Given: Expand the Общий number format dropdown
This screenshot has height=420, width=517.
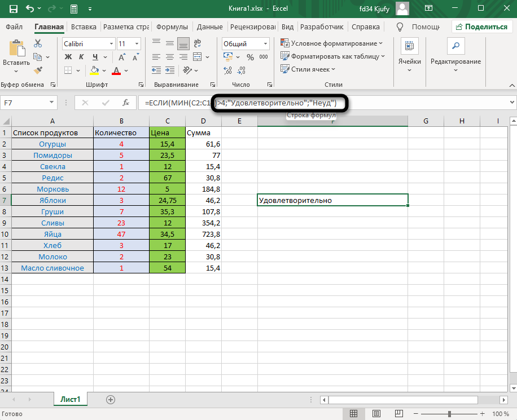Looking at the screenshot, I should click(x=265, y=43).
